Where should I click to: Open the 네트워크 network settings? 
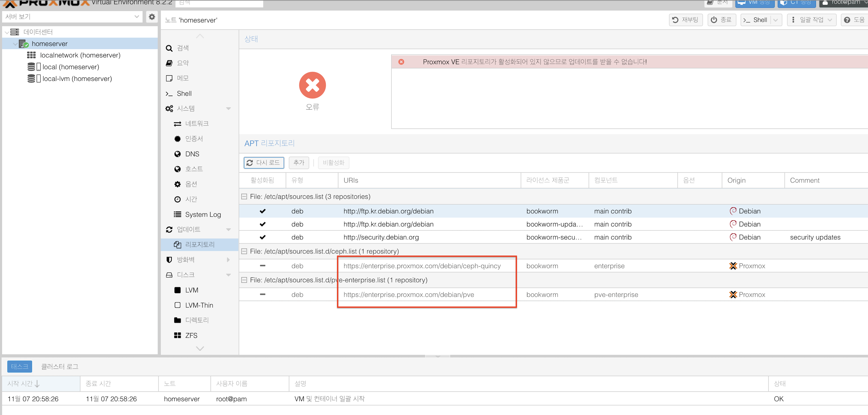point(200,124)
